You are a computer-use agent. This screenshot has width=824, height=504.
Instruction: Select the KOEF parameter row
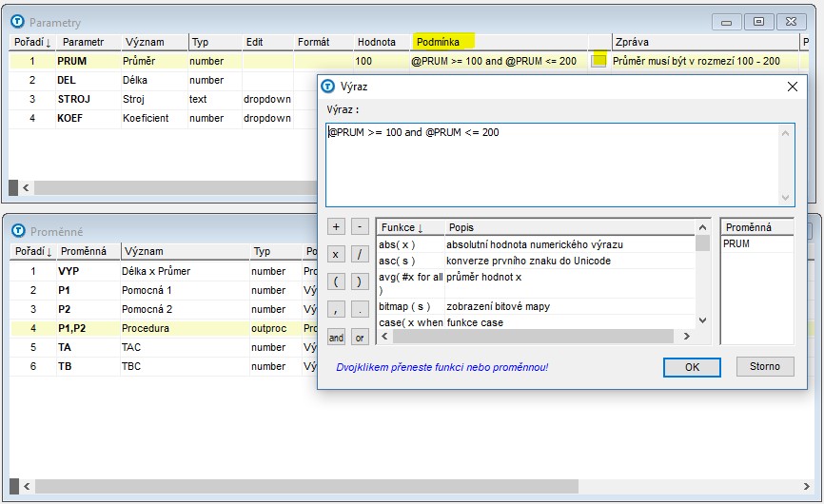tap(163, 118)
